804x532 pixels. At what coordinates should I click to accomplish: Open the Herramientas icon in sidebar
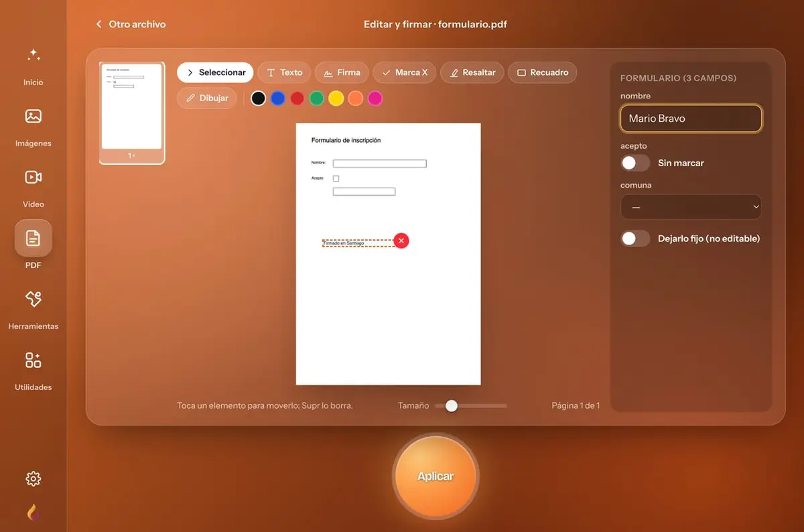click(x=33, y=299)
